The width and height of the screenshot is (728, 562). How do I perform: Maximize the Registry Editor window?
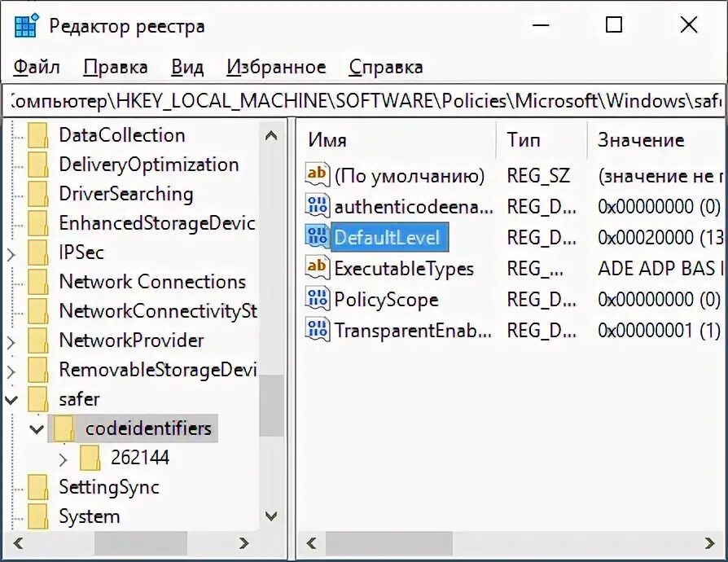(x=614, y=24)
